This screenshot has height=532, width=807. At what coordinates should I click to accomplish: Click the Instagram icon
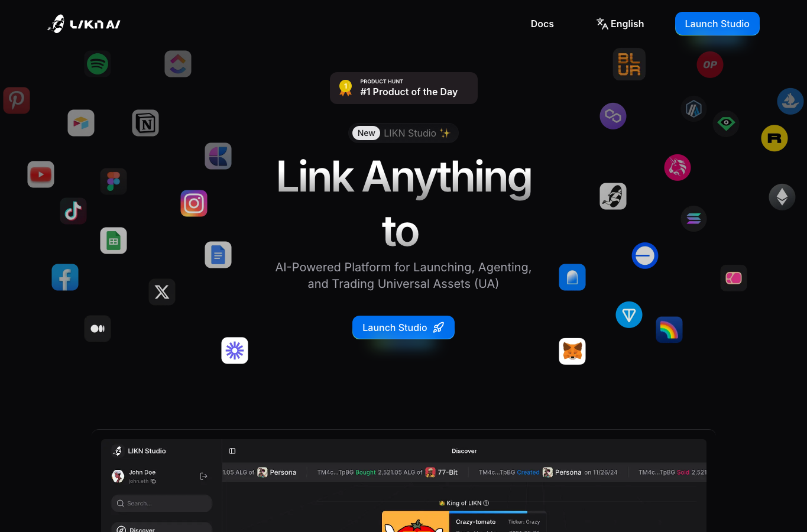coord(194,203)
